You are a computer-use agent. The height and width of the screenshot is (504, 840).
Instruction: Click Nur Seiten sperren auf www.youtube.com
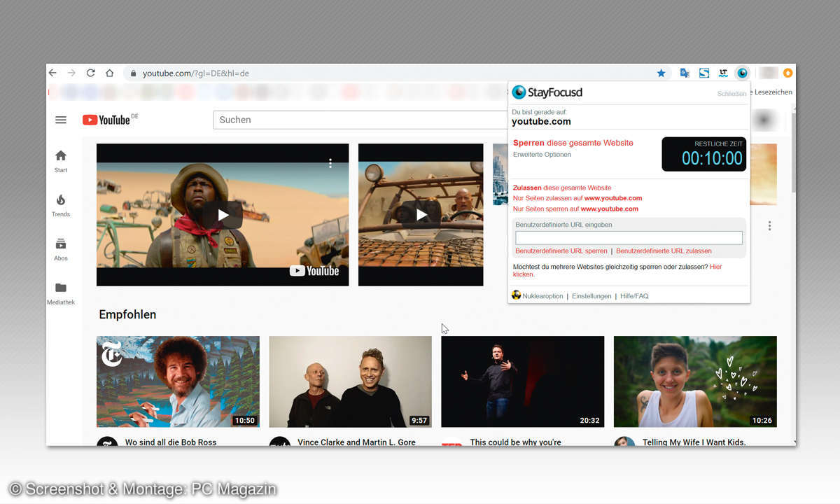pyautogui.click(x=575, y=209)
